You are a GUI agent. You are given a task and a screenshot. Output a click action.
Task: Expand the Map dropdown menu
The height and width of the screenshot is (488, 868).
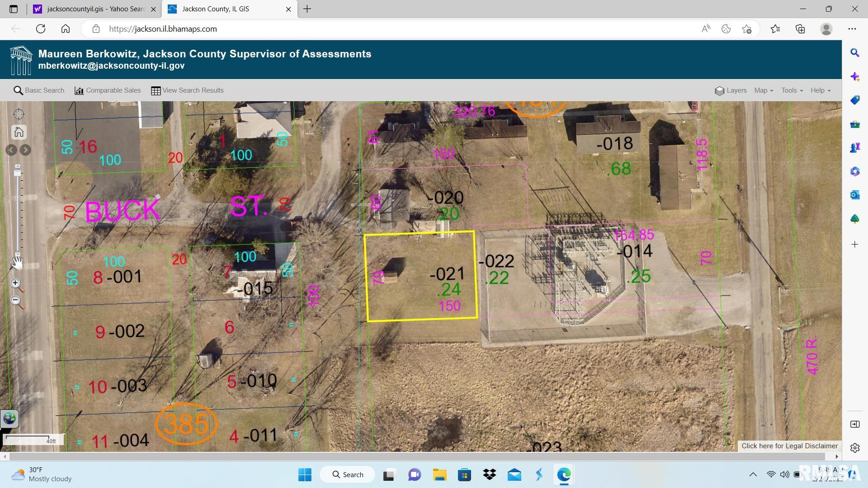coord(763,90)
